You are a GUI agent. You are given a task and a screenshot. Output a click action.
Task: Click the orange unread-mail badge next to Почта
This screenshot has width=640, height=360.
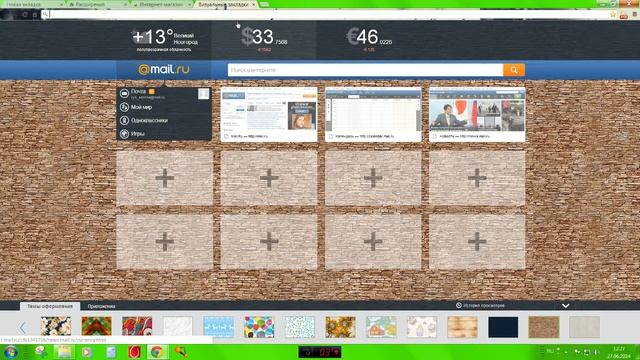(151, 91)
